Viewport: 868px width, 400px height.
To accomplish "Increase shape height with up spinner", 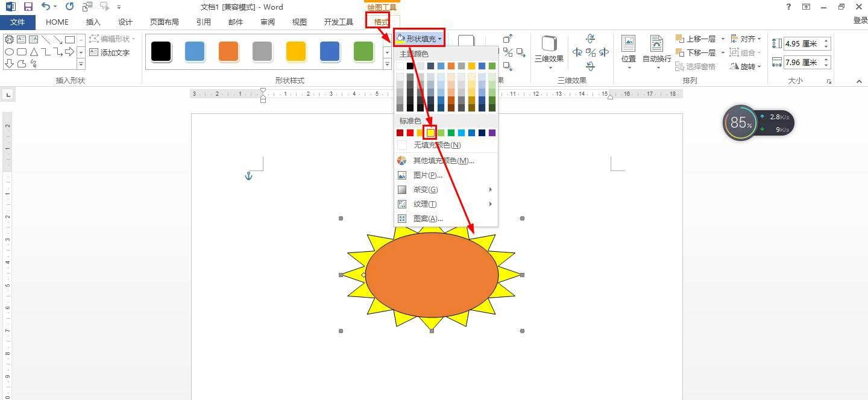I will pyautogui.click(x=826, y=41).
